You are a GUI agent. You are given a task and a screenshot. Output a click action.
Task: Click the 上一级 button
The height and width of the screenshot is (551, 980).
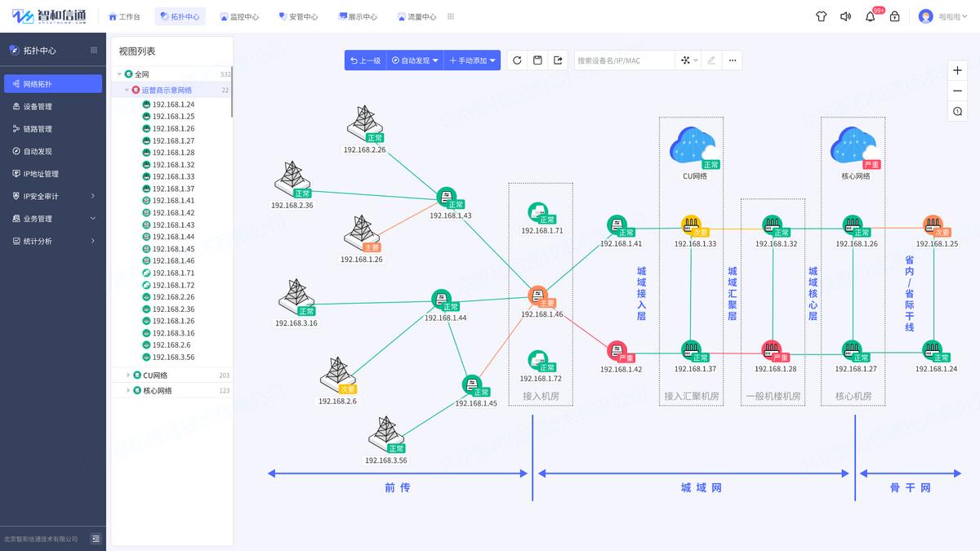pyautogui.click(x=365, y=60)
